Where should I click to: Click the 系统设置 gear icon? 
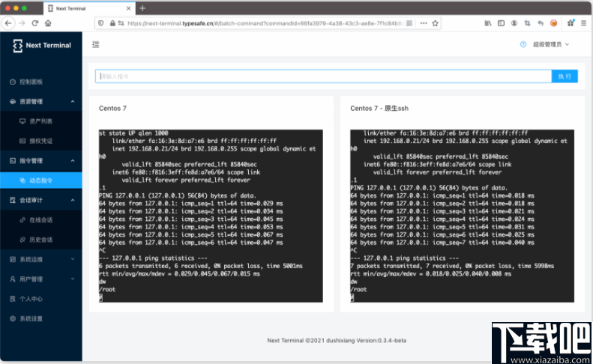point(13,318)
